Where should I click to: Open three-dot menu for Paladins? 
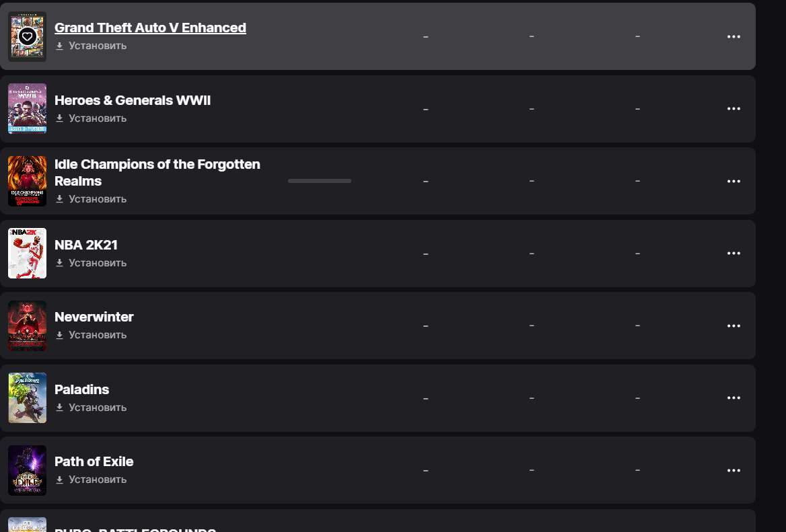coord(734,398)
